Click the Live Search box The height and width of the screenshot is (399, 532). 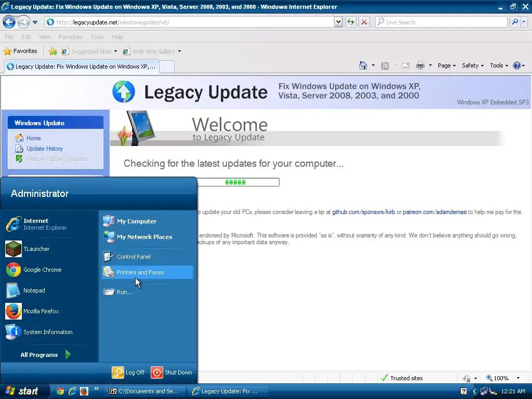coord(441,22)
